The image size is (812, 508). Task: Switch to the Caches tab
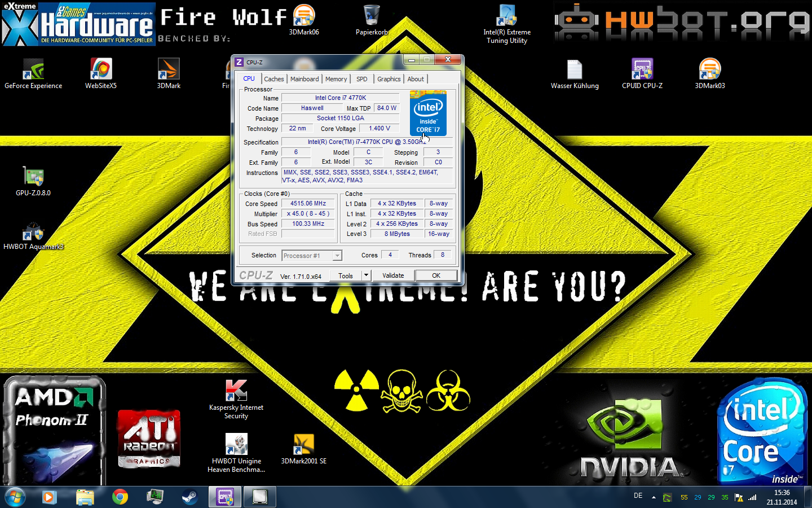pyautogui.click(x=274, y=79)
